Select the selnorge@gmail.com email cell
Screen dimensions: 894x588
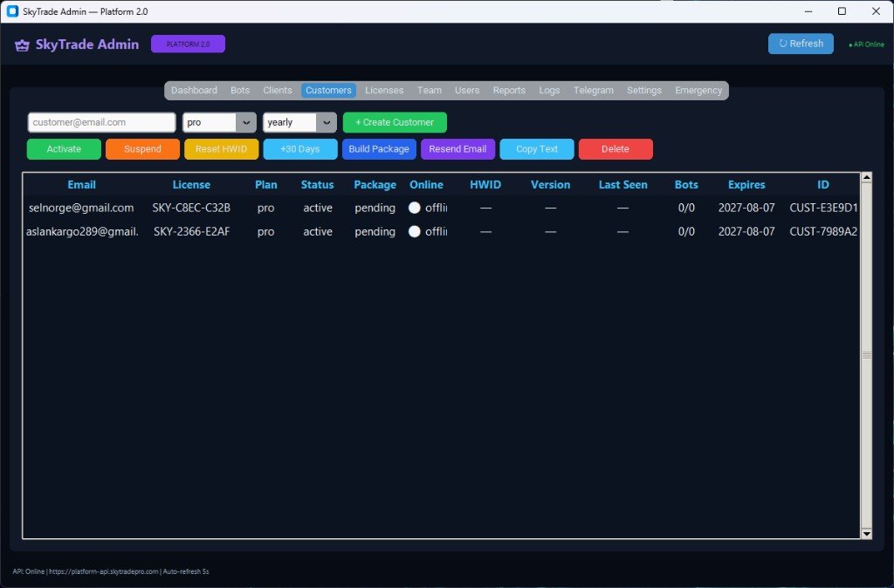81,208
